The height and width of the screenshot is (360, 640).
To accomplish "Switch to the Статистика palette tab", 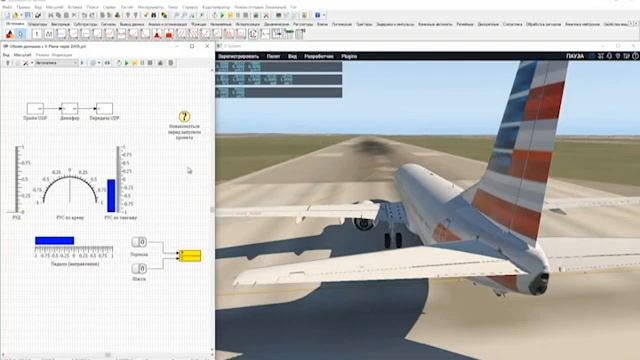I will [x=512, y=24].
